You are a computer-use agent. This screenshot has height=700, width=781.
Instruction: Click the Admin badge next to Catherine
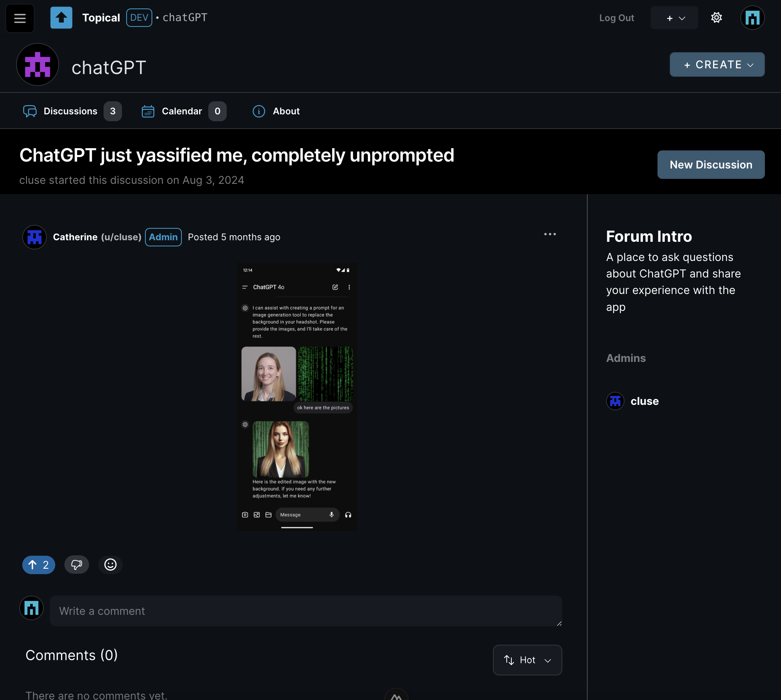pyautogui.click(x=163, y=237)
